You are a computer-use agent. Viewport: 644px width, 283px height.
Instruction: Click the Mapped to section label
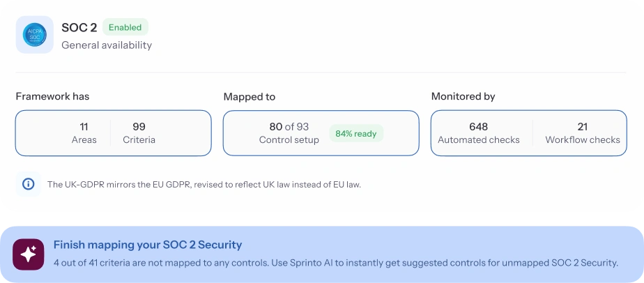pyautogui.click(x=249, y=97)
